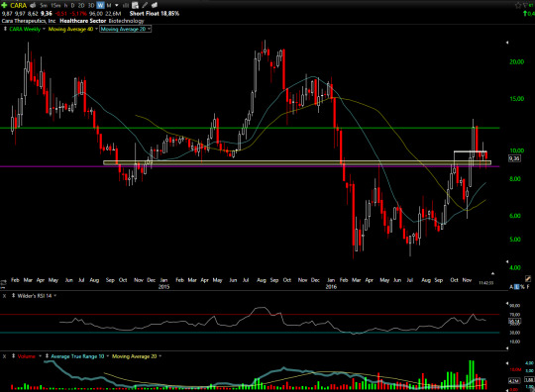535x392 pixels.
Task: Click the drawing tools pencil box icon
Action: pyautogui.click(x=528, y=279)
